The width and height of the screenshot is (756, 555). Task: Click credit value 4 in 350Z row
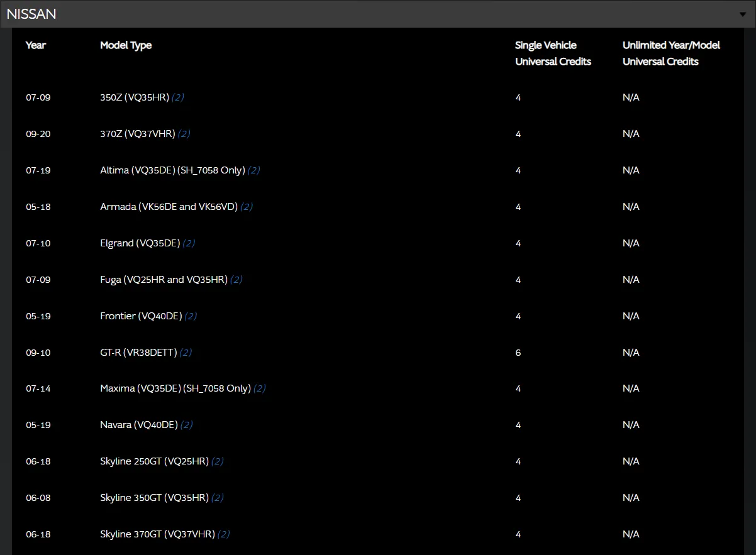point(518,97)
